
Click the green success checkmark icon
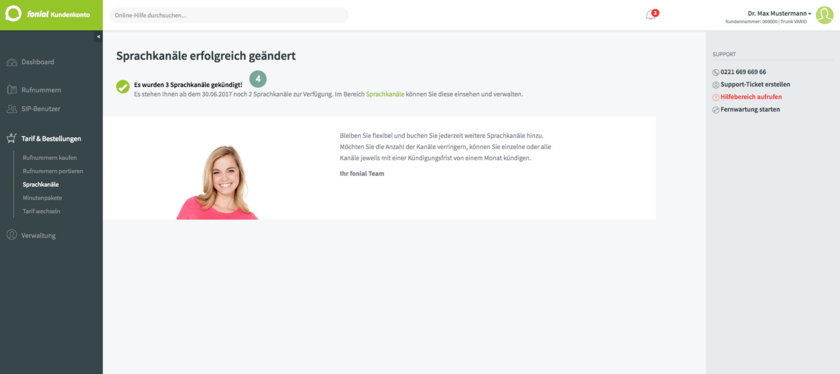click(123, 86)
